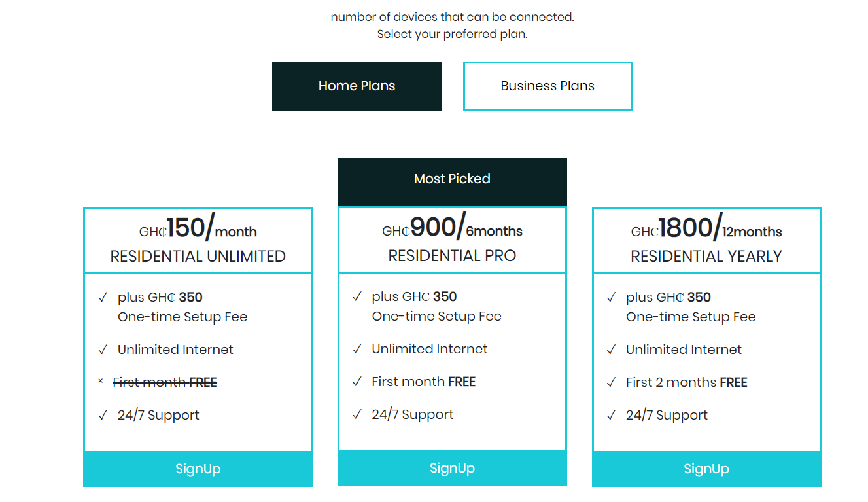Click checkmark beside First 2 months FREE
The height and width of the screenshot is (502, 868).
point(611,383)
